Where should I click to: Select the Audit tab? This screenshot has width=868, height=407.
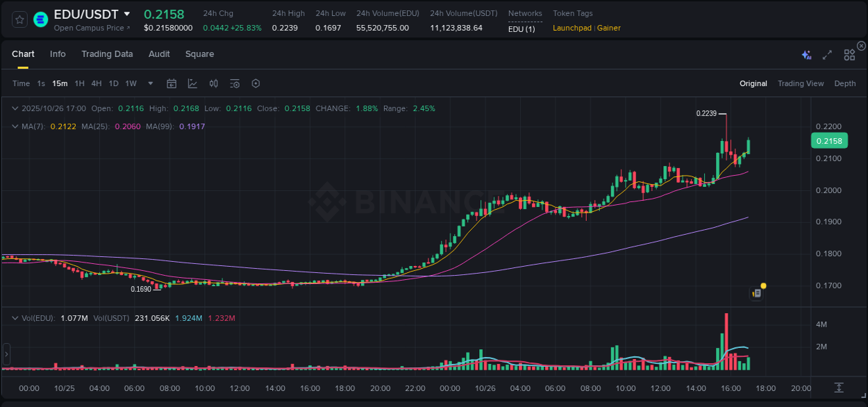(159, 54)
